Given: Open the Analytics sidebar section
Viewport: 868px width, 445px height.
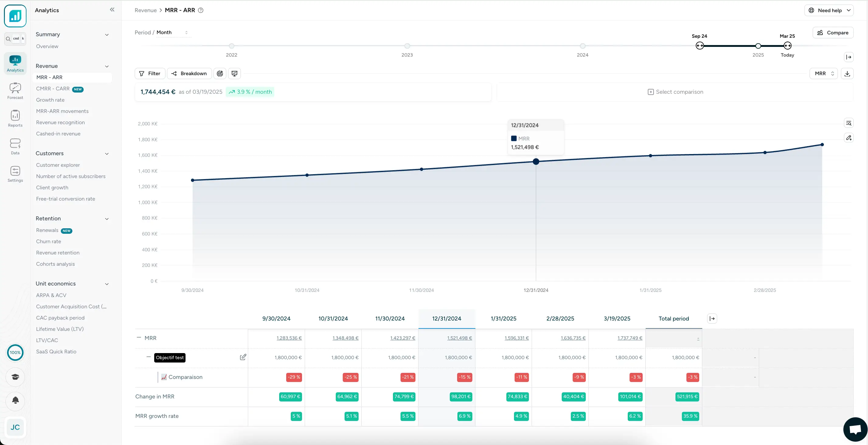Looking at the screenshot, I should 15,63.
